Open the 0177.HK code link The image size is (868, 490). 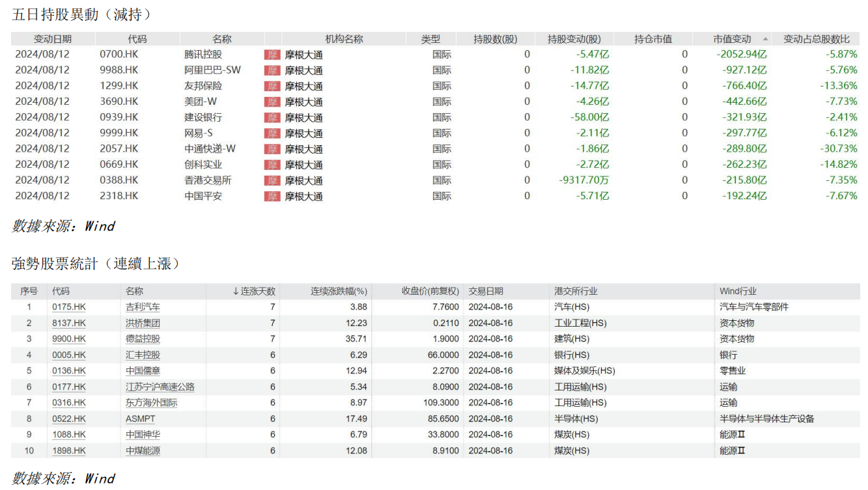click(69, 387)
